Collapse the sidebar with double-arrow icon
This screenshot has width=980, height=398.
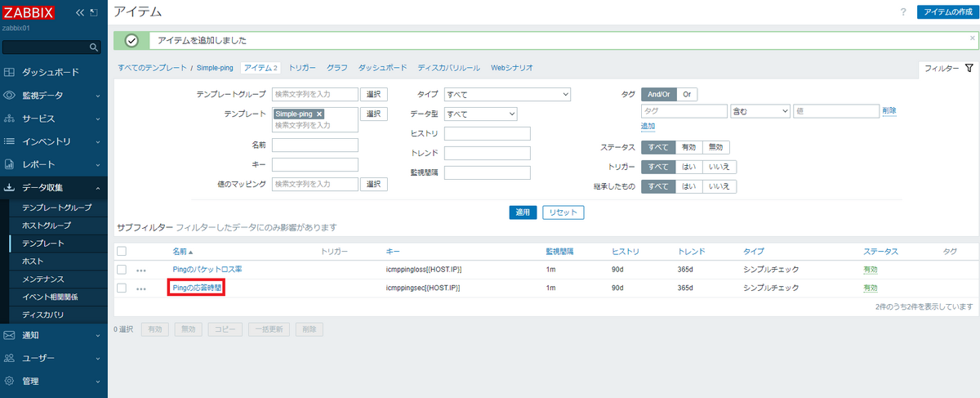(79, 13)
